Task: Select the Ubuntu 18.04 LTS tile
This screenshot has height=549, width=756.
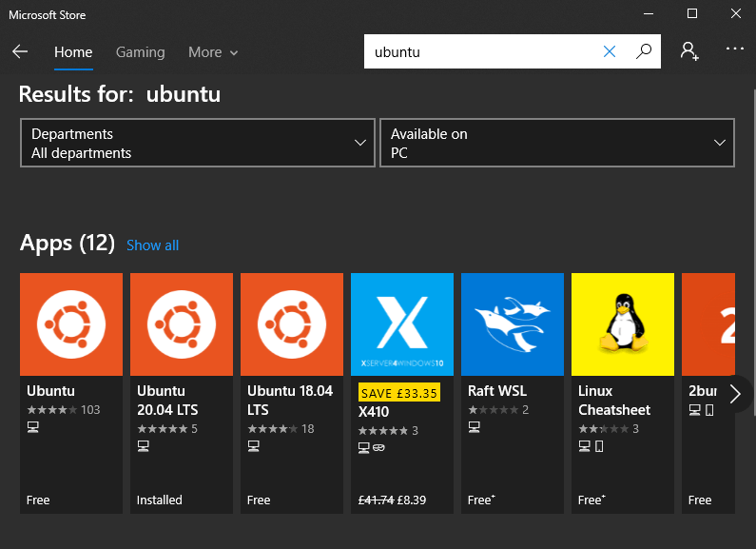Action: click(292, 324)
